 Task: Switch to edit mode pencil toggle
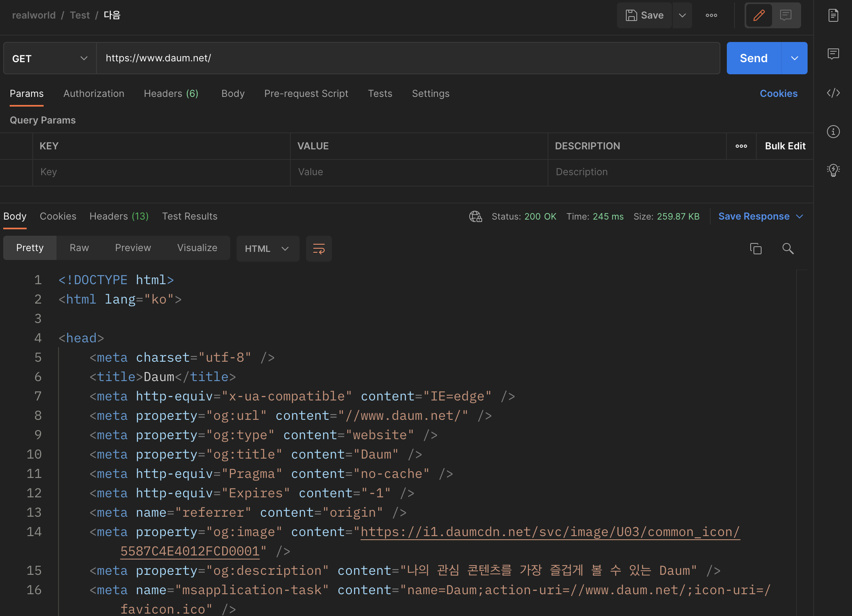point(759,15)
